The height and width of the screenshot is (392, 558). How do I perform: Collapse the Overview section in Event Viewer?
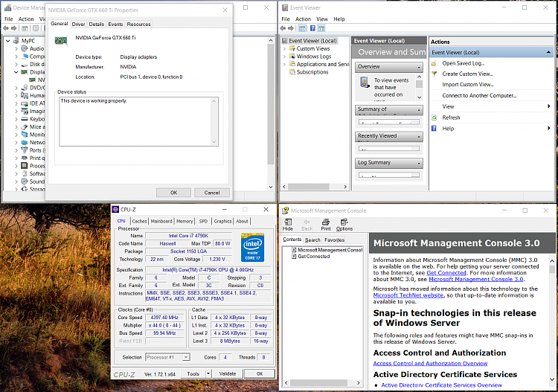419,67
